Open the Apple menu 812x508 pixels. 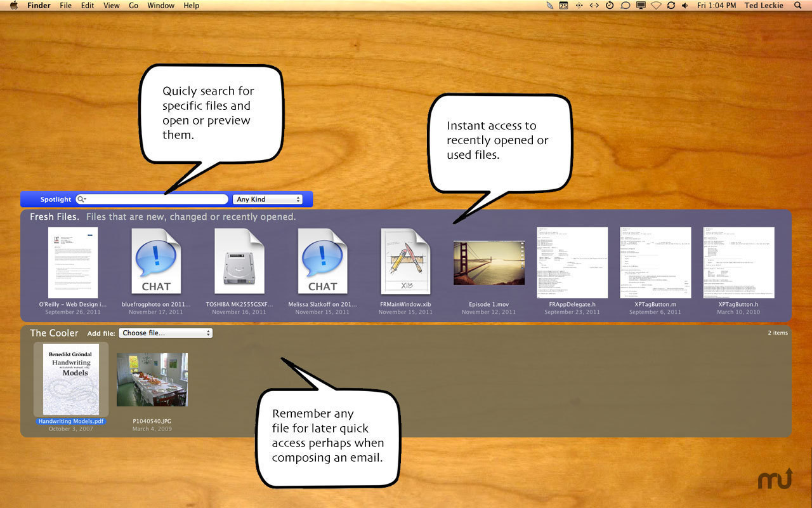click(x=13, y=6)
